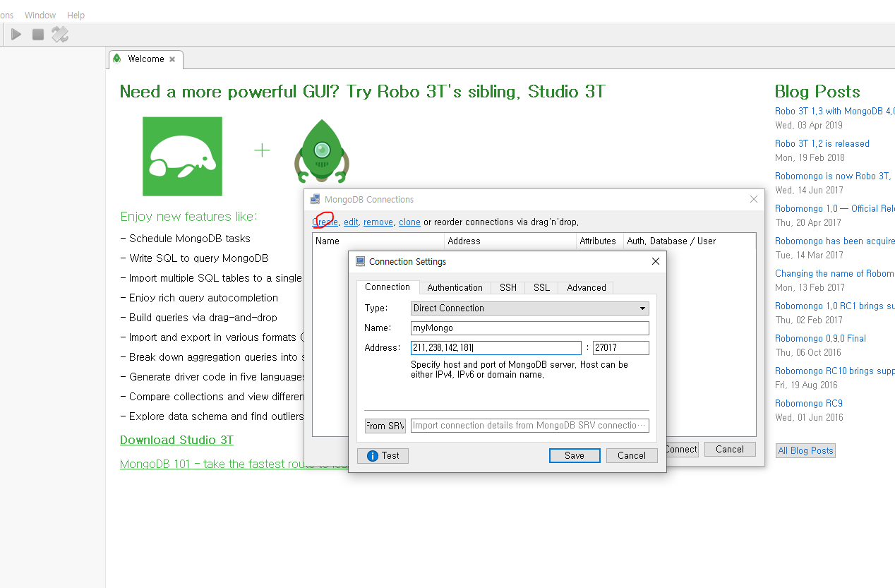
Task: Open the Robo 3T 1.3 with MongoDB 4.0 blog post
Action: pyautogui.click(x=835, y=111)
